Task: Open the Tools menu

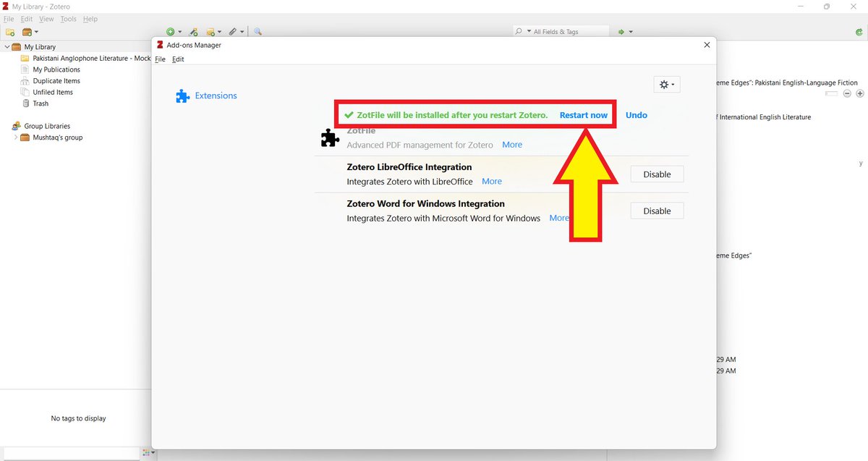Action: click(68, 19)
